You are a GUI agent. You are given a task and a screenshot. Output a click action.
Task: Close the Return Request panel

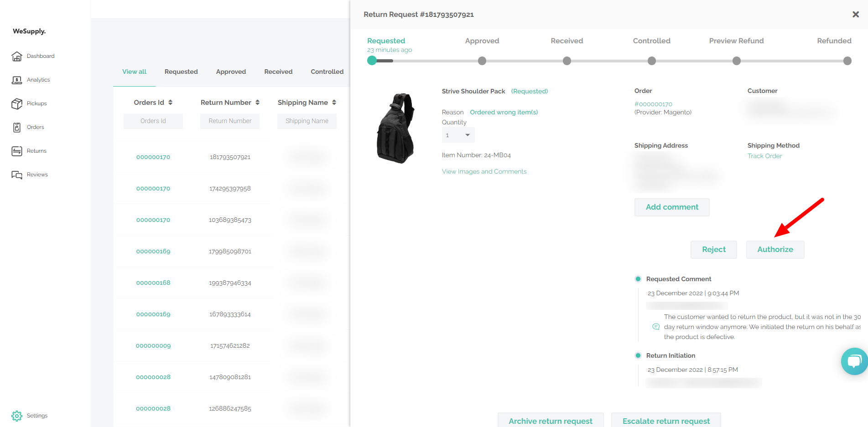coord(856,15)
